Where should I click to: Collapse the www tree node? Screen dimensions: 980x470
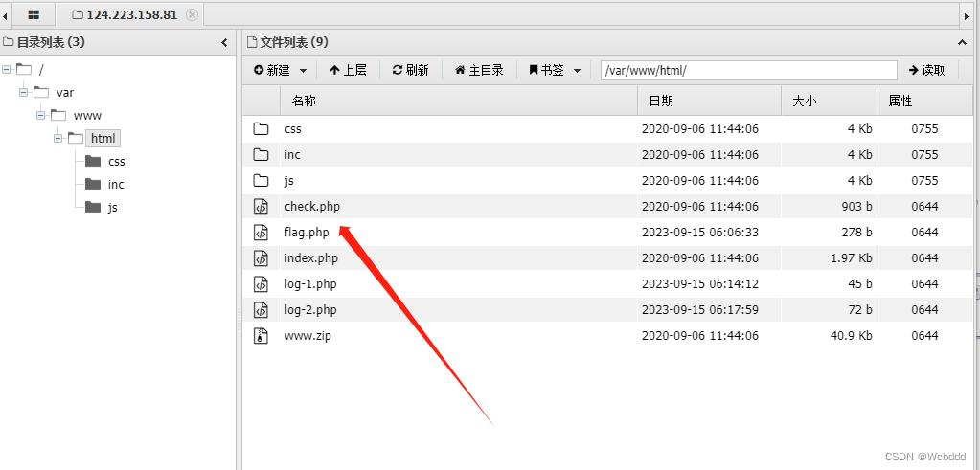click(x=41, y=116)
